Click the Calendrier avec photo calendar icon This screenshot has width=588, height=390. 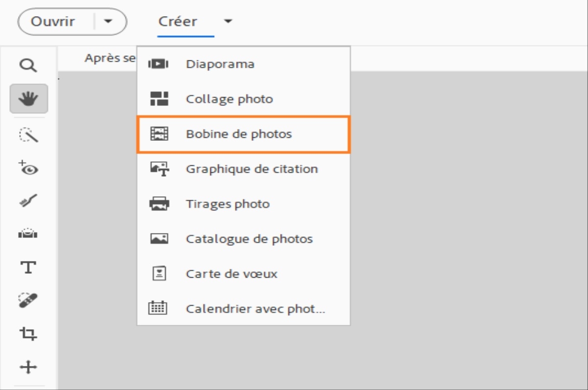(x=158, y=309)
